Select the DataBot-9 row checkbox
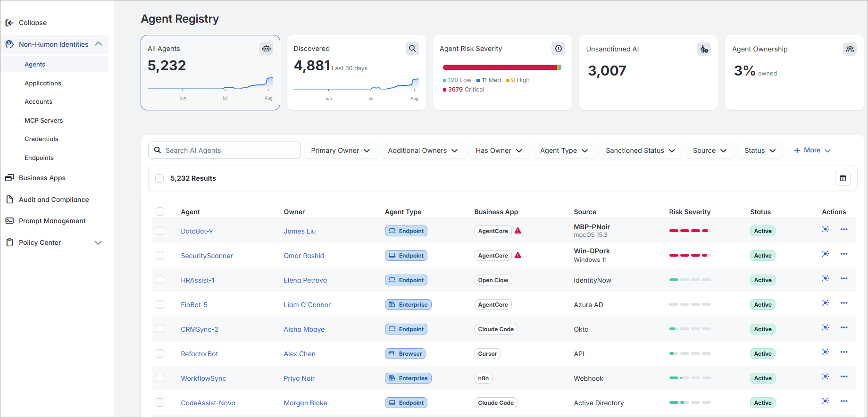The image size is (868, 418). pyautogui.click(x=160, y=231)
